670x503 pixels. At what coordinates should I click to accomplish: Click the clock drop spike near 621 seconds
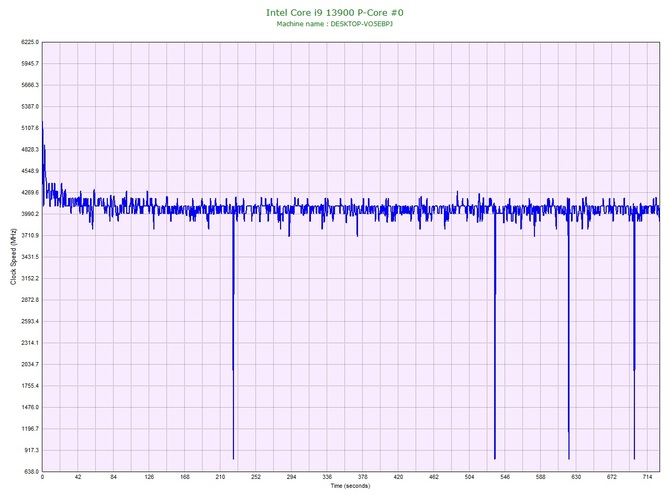(569, 338)
